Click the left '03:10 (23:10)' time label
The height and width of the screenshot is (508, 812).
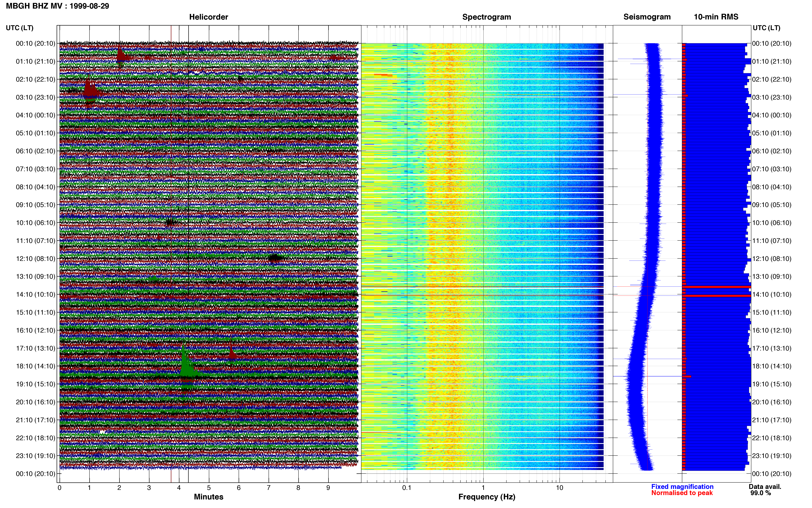pos(36,97)
